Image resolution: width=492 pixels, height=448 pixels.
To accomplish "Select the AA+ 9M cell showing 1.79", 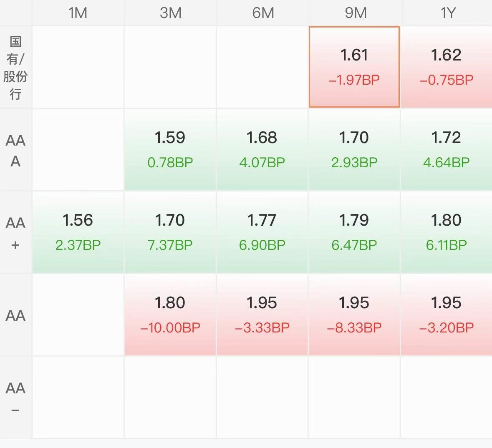I will [354, 232].
